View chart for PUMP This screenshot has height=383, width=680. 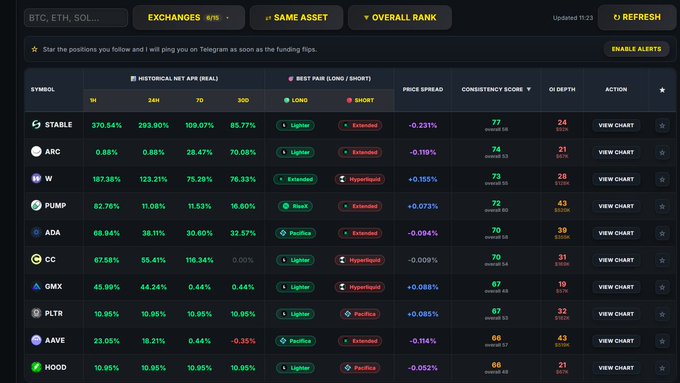click(616, 206)
